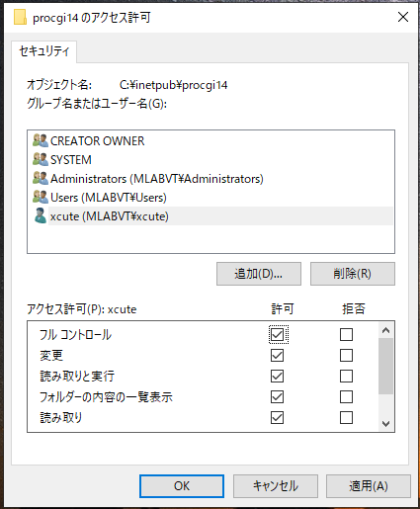Check deny for 読み取りと実行
Image resolution: width=420 pixels, height=509 pixels.
pyautogui.click(x=346, y=376)
